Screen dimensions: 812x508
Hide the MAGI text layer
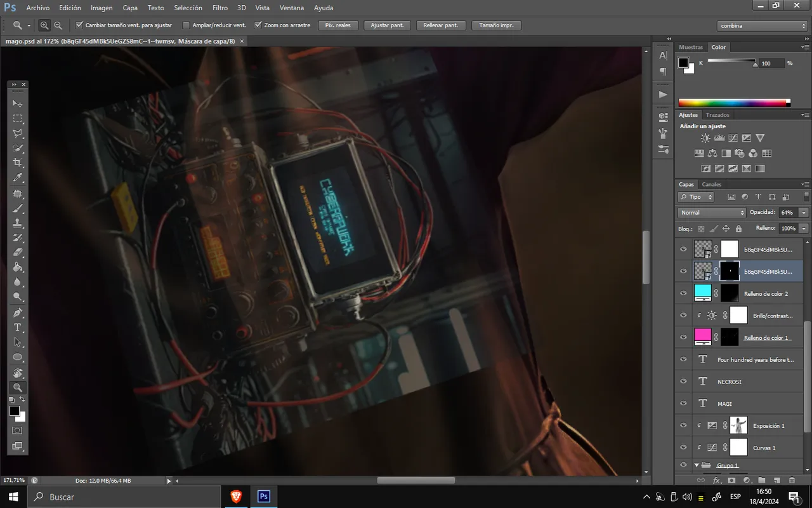tap(683, 403)
